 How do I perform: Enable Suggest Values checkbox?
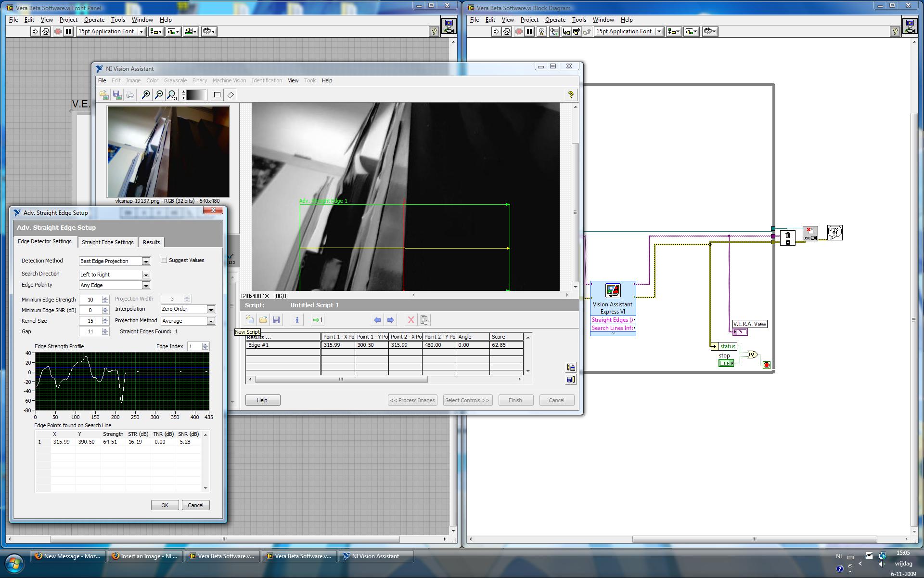164,260
